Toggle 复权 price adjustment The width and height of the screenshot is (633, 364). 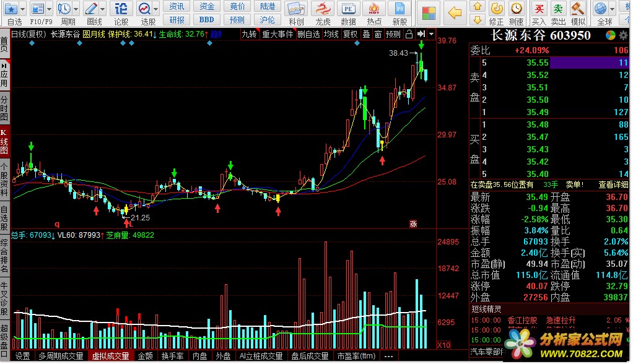click(x=350, y=34)
